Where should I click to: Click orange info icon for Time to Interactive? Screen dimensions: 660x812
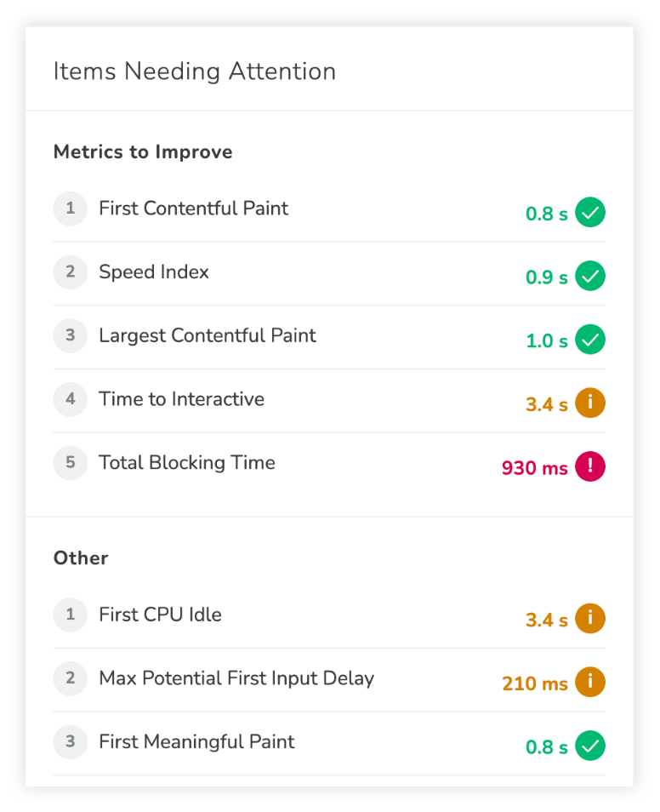[590, 403]
